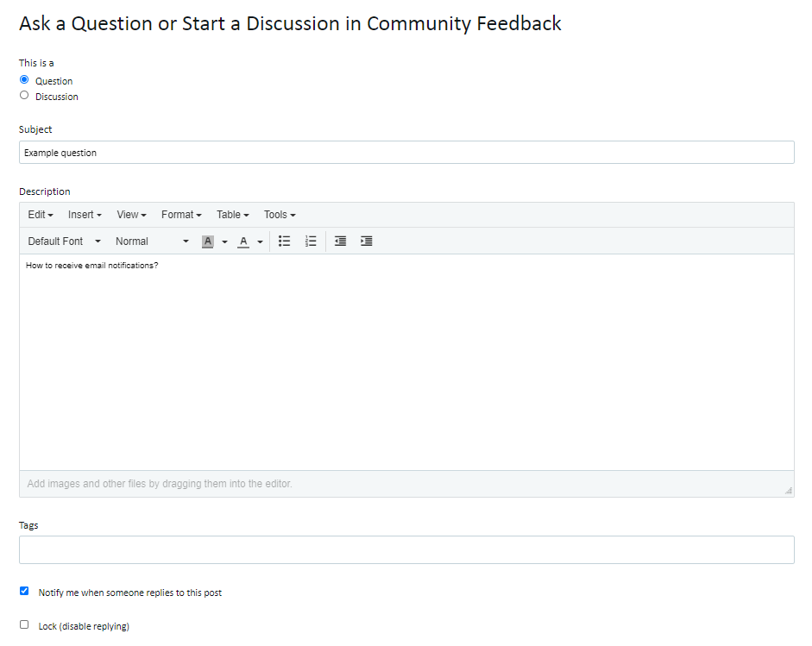Uncheck Notify me when someone replies
This screenshot has width=812, height=646.
coord(24,591)
